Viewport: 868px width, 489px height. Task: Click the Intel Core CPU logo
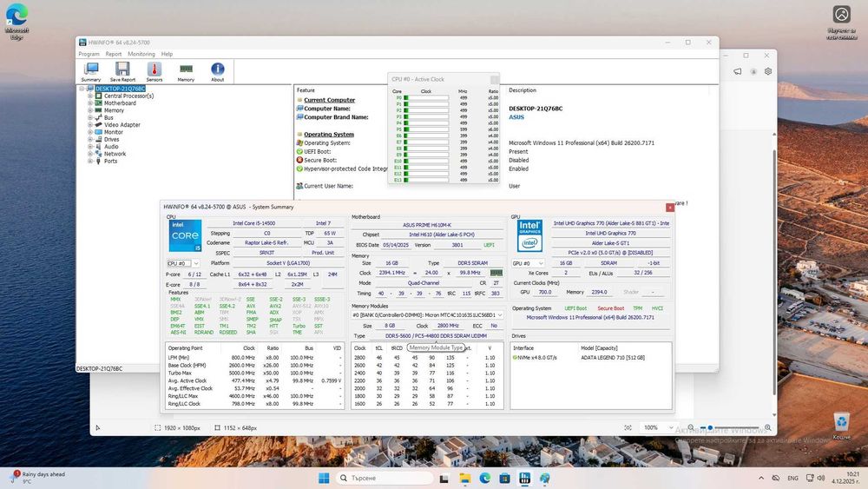(x=185, y=236)
